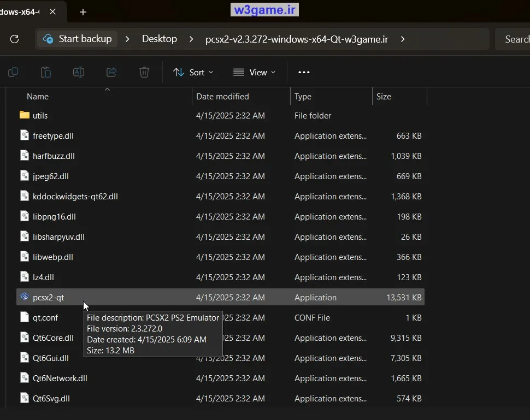Click the Qt6Network.dll file icon

(x=25, y=378)
